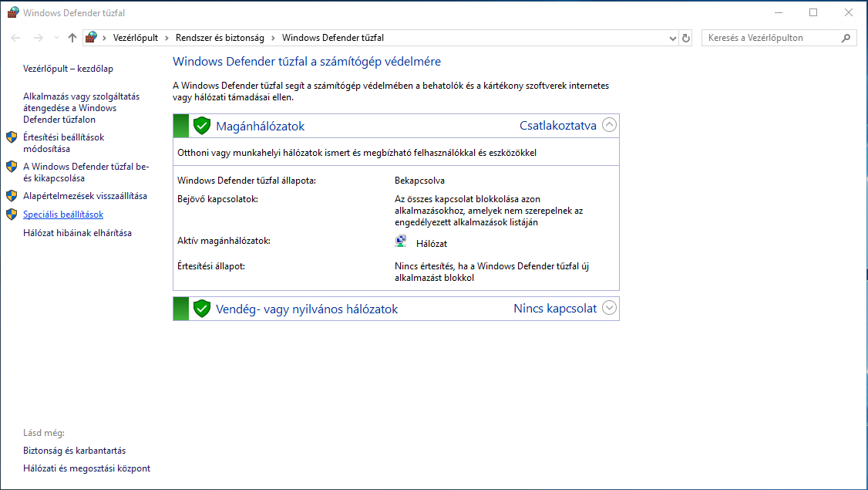Expand chevron after 'Vezérlőpult' breadcrumb

pos(167,38)
